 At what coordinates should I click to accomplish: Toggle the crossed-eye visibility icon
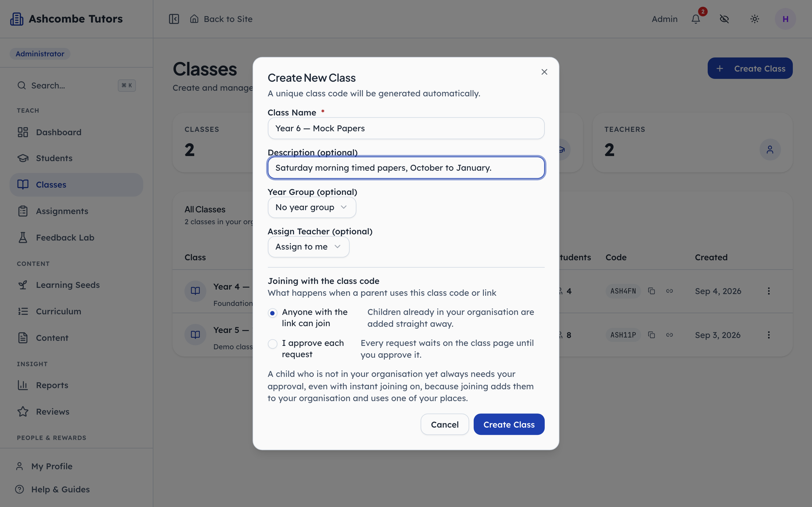pos(724,19)
